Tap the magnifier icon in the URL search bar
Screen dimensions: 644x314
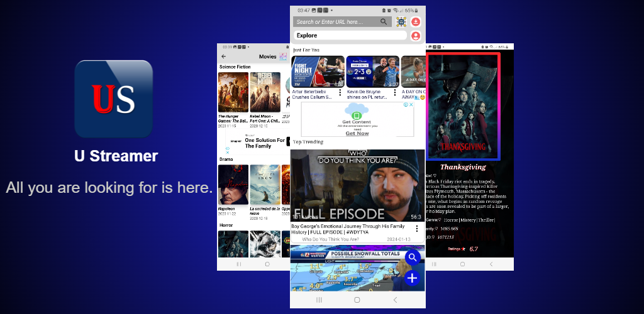click(x=384, y=22)
